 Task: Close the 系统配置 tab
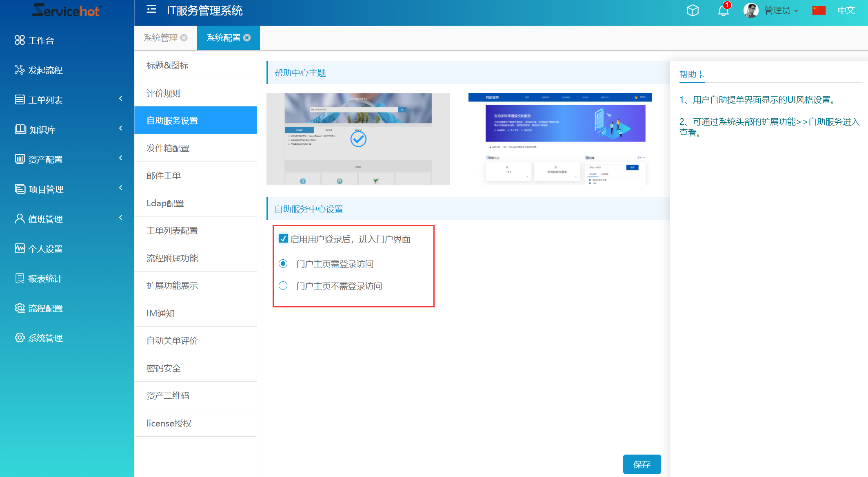pos(247,38)
